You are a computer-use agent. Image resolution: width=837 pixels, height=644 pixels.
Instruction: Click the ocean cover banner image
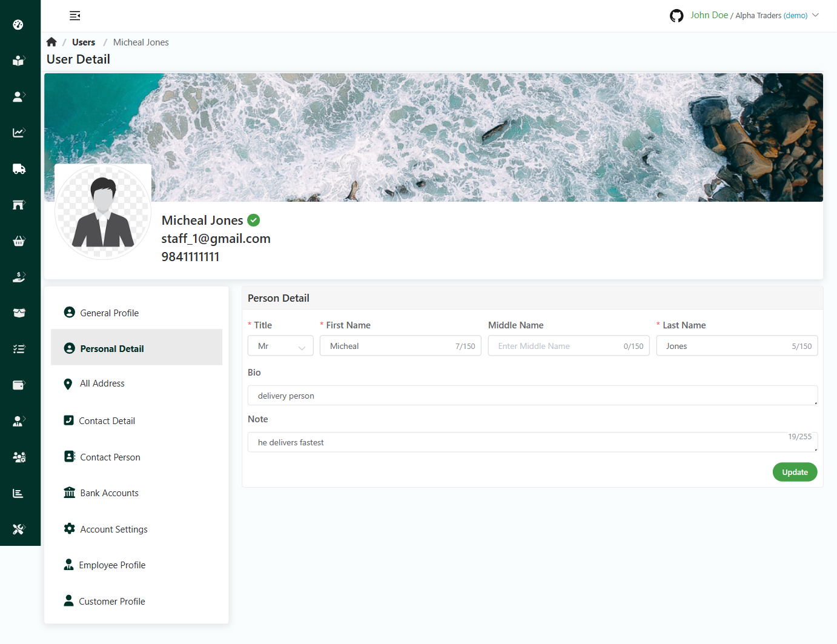(x=434, y=138)
